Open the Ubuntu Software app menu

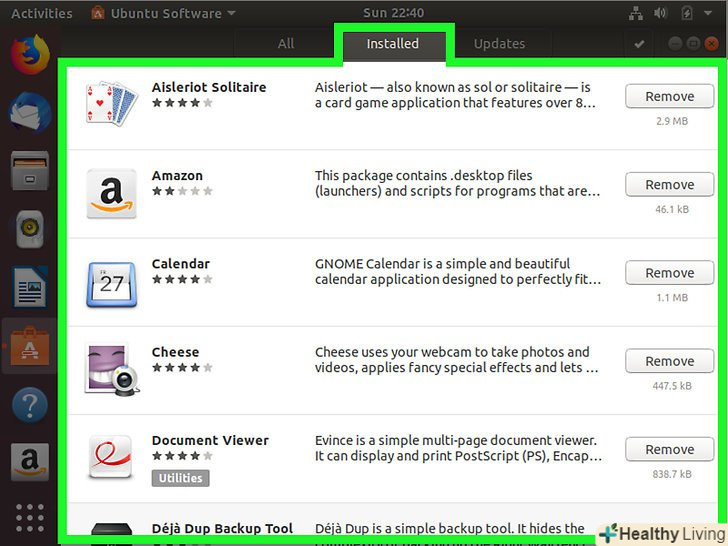click(164, 13)
